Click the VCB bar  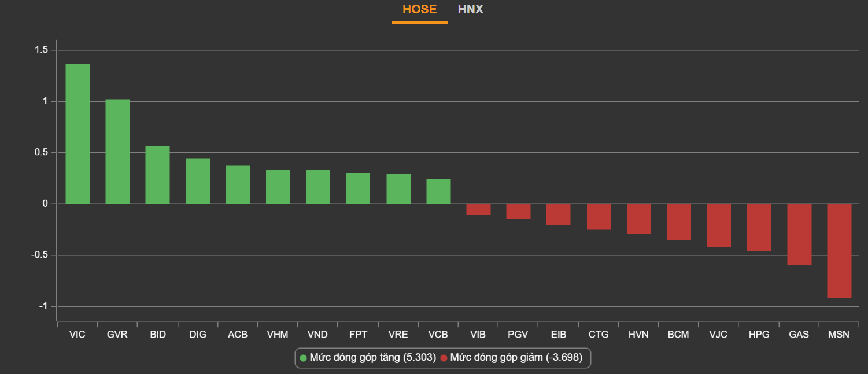[x=438, y=192]
